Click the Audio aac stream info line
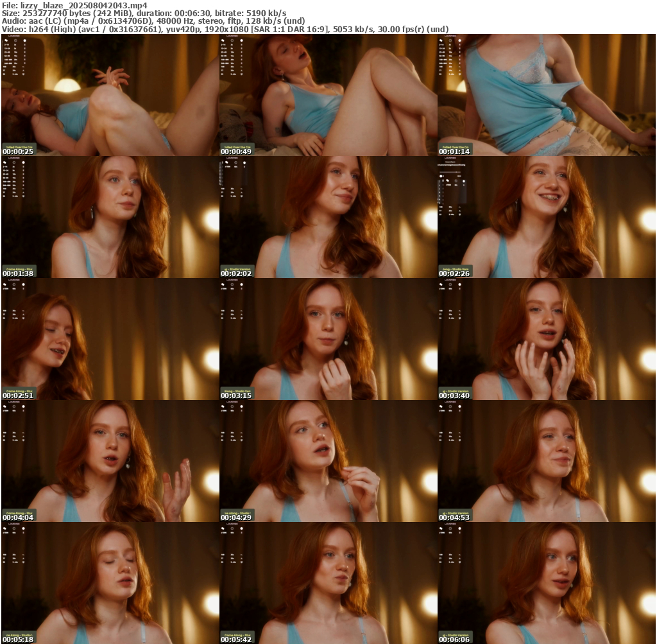 click(x=153, y=21)
